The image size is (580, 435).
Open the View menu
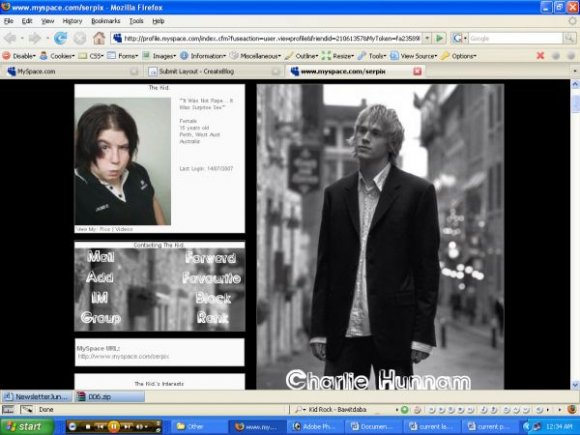point(47,21)
